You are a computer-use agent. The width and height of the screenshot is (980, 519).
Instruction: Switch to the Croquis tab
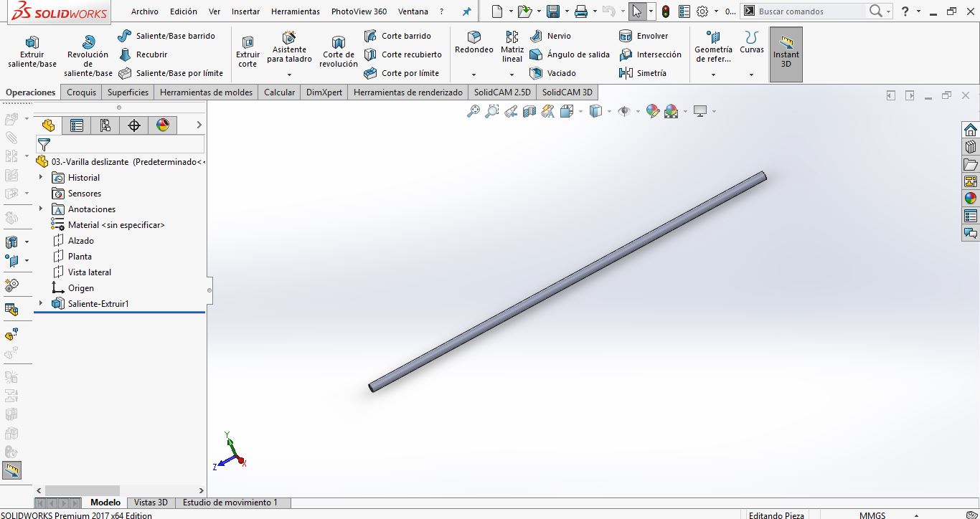coord(82,92)
